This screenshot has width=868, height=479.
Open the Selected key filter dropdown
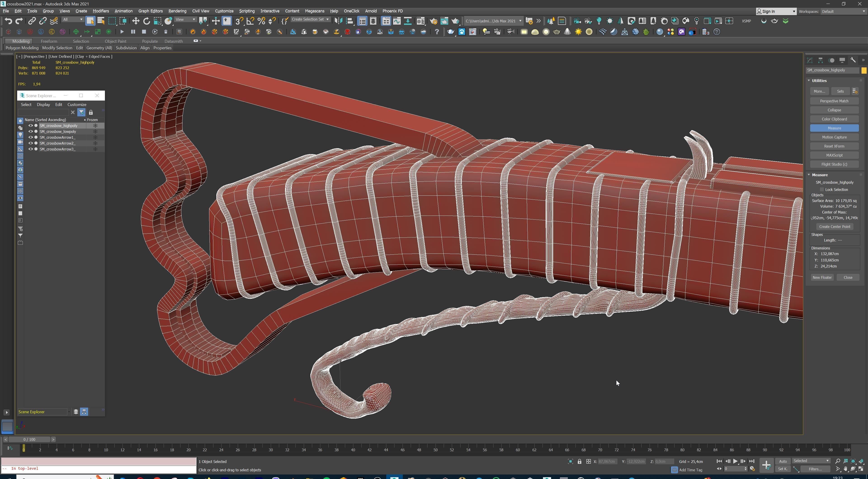(811, 461)
